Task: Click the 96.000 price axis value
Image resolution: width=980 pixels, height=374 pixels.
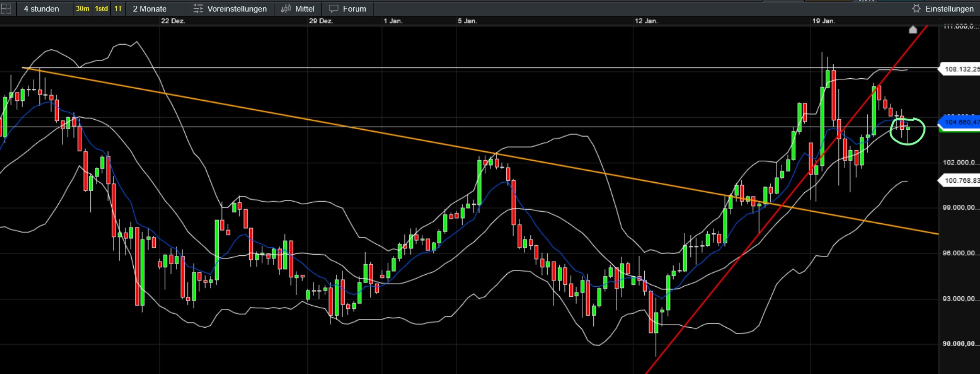Action: coord(961,253)
